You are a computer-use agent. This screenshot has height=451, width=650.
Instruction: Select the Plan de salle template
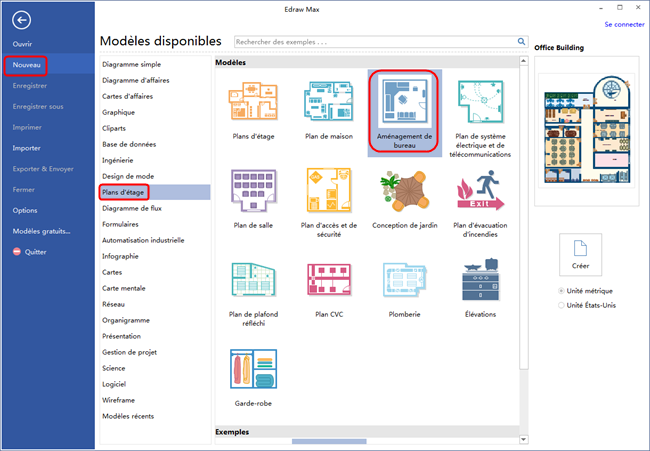(x=253, y=190)
